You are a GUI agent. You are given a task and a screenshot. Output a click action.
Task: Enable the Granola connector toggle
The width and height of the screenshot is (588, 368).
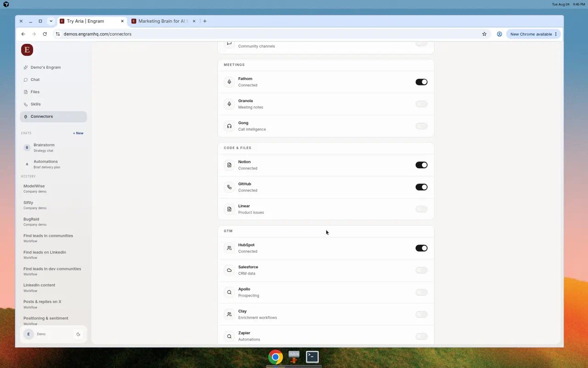click(x=421, y=104)
